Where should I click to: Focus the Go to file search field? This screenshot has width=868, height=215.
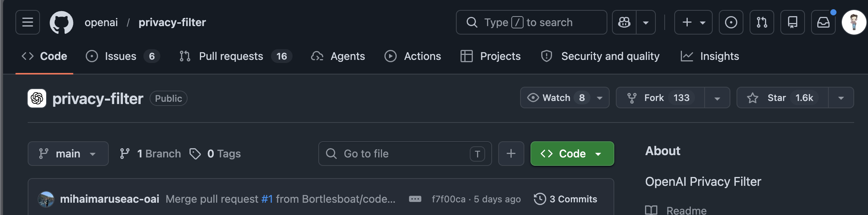405,154
